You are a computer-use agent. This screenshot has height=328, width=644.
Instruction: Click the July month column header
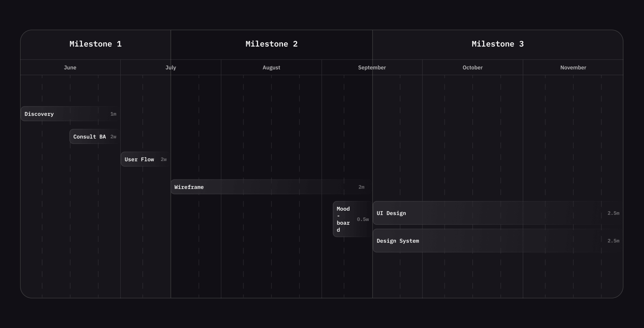pyautogui.click(x=171, y=68)
